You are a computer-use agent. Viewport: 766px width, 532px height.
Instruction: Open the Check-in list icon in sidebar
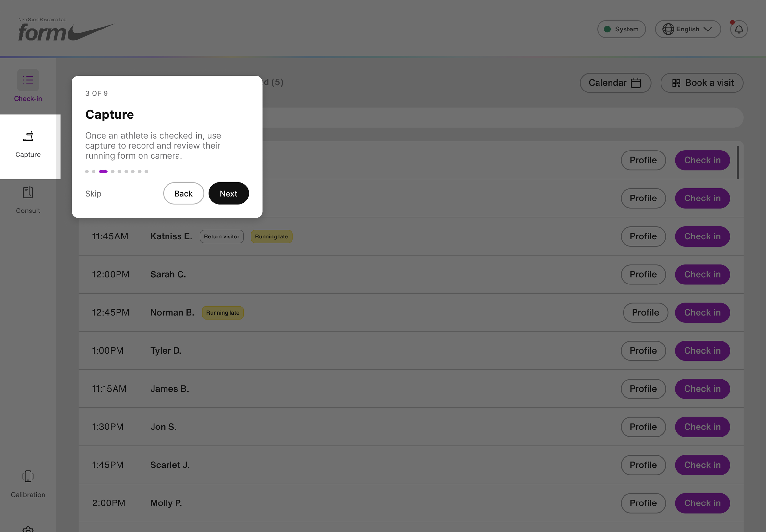[x=28, y=80]
